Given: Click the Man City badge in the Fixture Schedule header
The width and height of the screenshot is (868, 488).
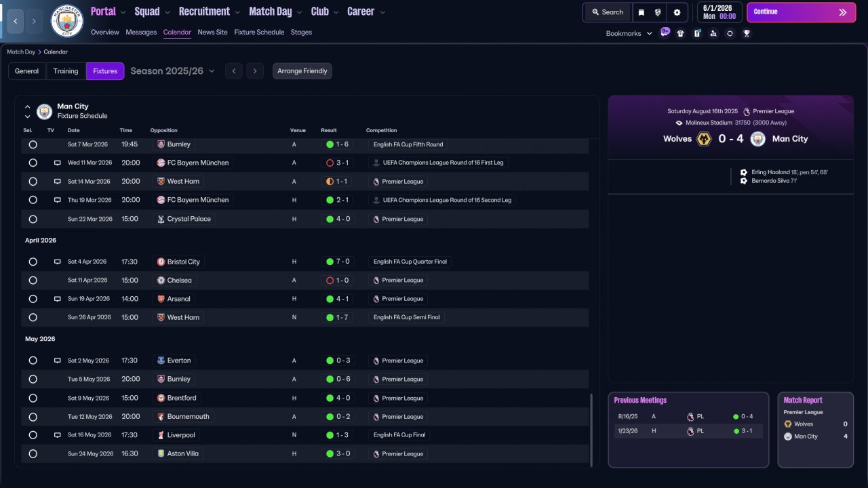Looking at the screenshot, I should click(44, 111).
